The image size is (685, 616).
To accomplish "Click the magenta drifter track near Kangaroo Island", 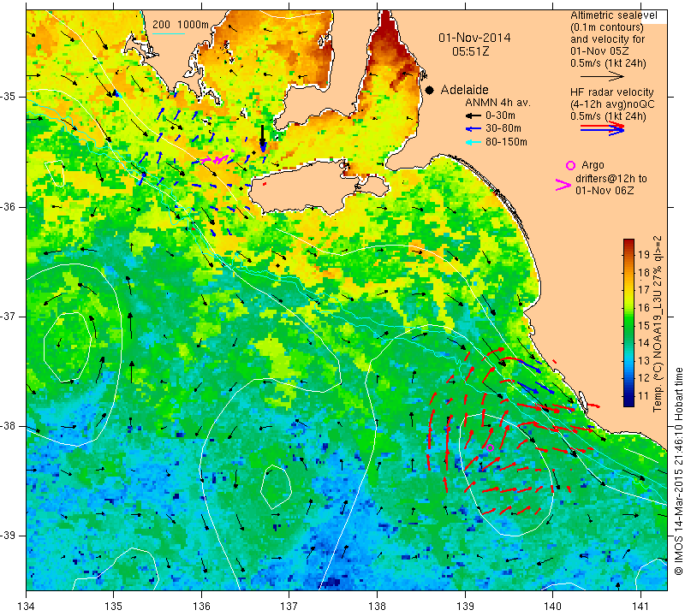I will 217,158.
